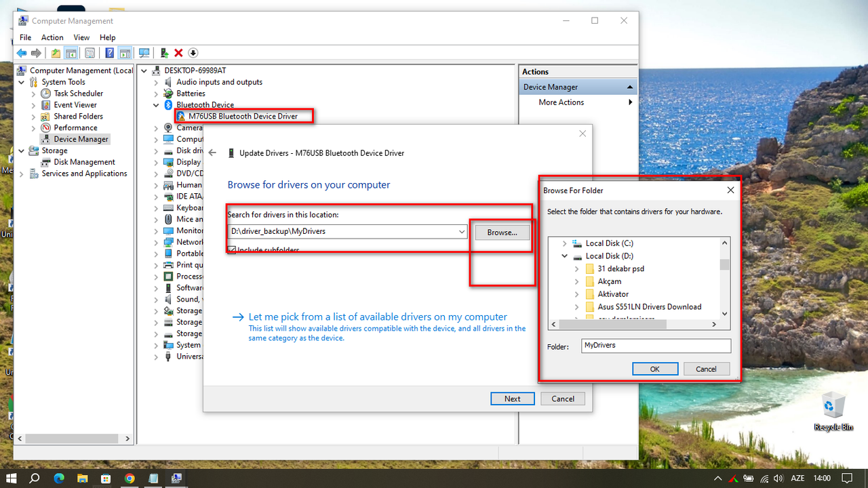
Task: Click taskbar search magnifier icon
Action: (35, 478)
